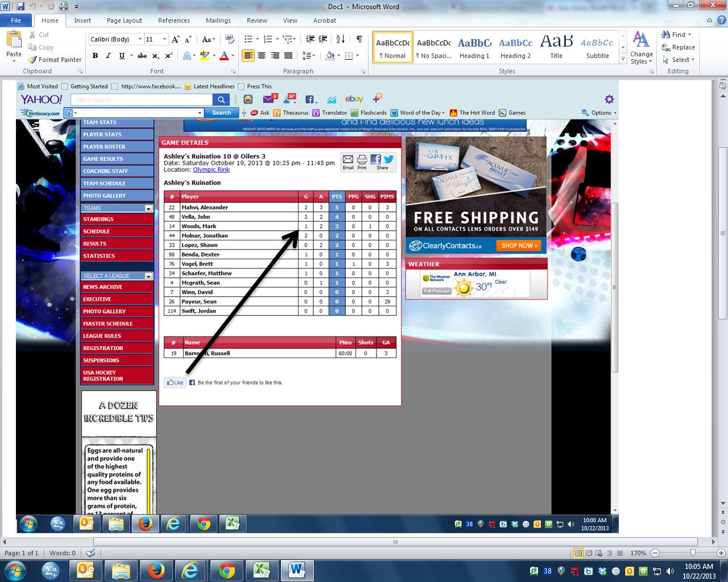Screen dimensions: 728x582
Task: Switch to the Page Layout tab
Action: pyautogui.click(x=125, y=20)
